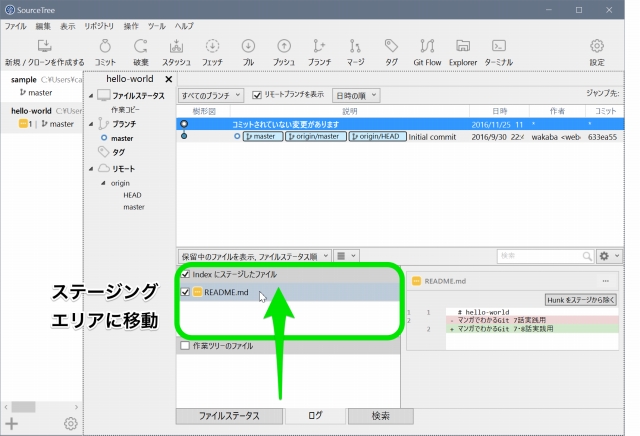This screenshot has width=640, height=436.
Task: Switch to the Log (ログ) bottom tab
Action: [315, 416]
